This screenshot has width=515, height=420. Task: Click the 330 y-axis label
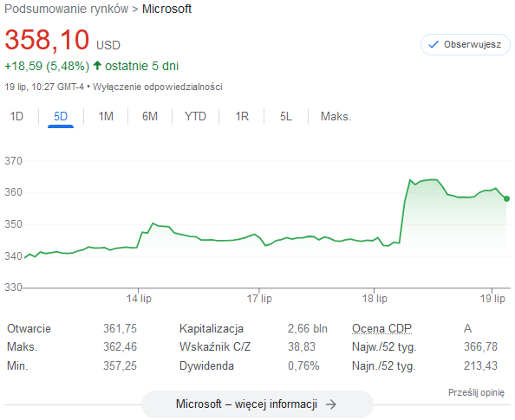(13, 288)
